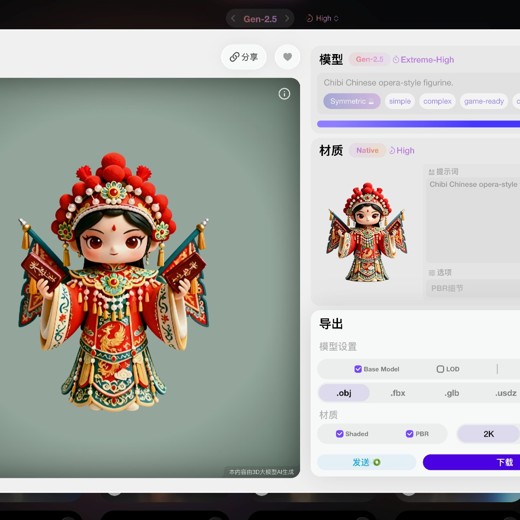Open the High quality dropdown at top
The width and height of the screenshot is (520, 520).
pos(322,18)
